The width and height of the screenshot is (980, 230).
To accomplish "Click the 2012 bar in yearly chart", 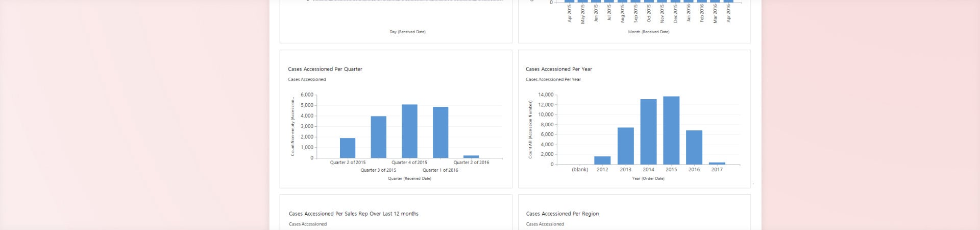I will pos(602,160).
